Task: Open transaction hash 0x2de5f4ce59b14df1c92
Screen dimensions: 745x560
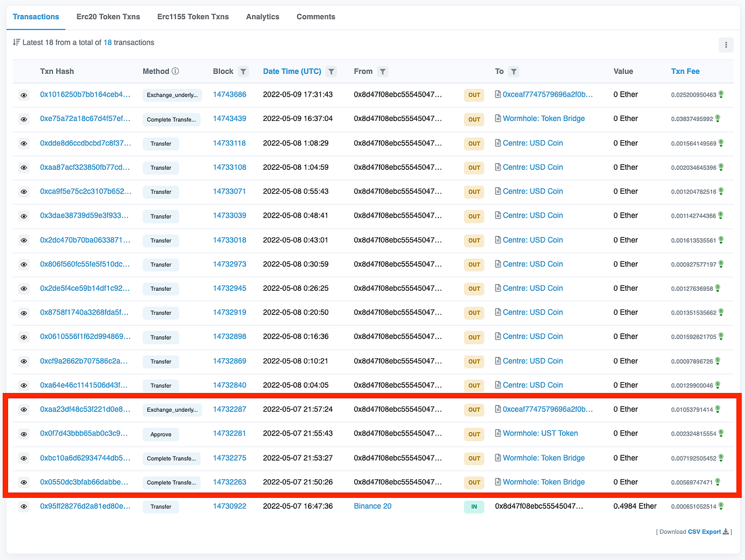Action: pos(85,288)
